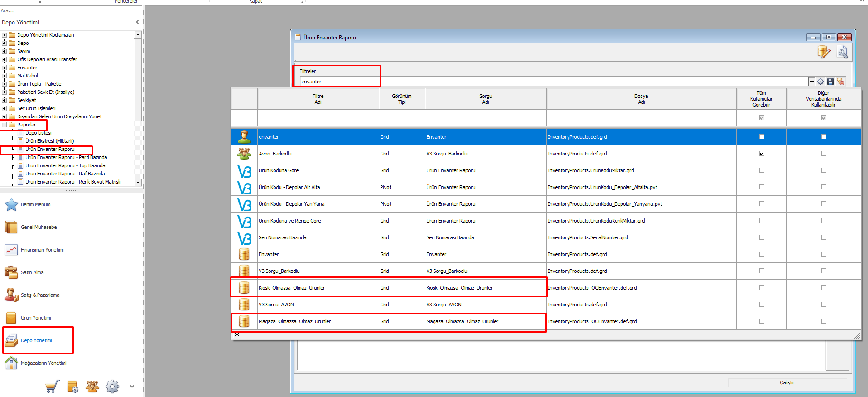
Task: Sort by Filtre Adı column header
Action: click(x=318, y=99)
